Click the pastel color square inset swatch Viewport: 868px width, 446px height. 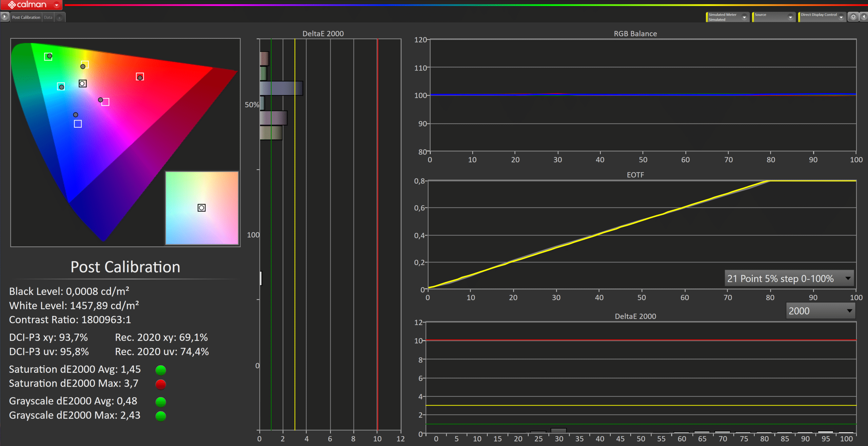point(202,208)
